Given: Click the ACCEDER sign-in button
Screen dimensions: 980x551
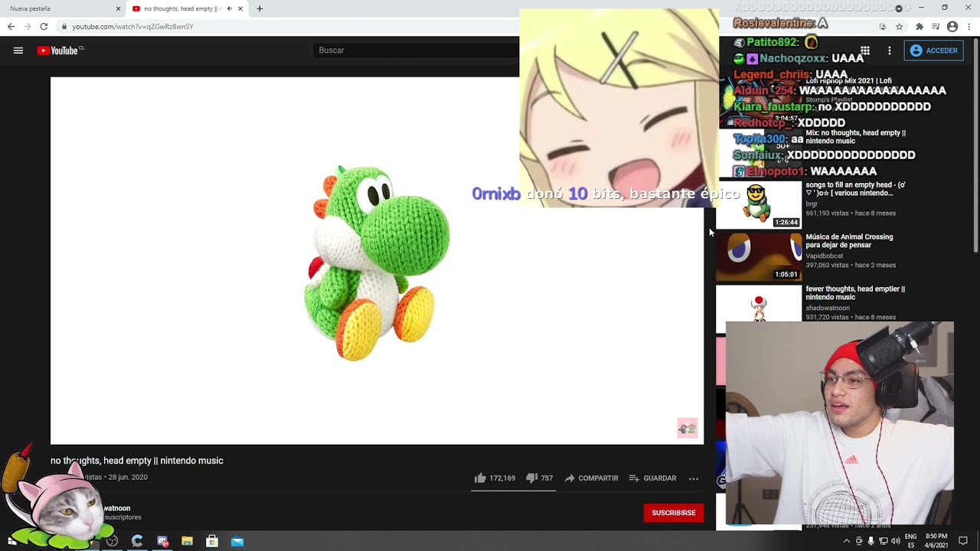Looking at the screenshot, I should pyautogui.click(x=933, y=51).
